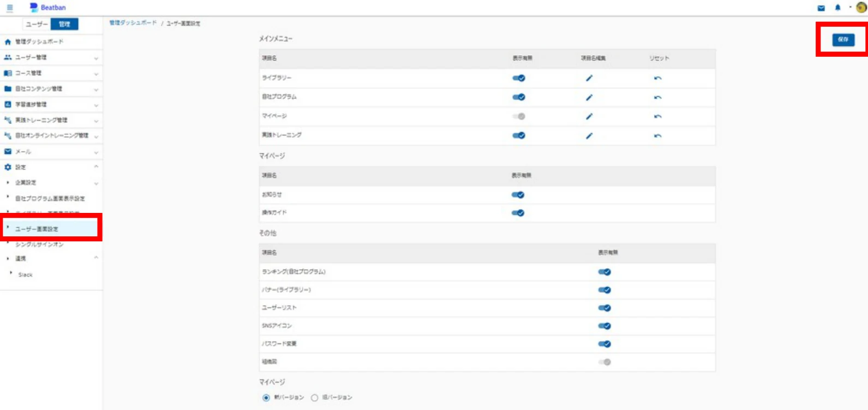Screen dimensions: 868x410
Task: Edit the item name for 実践トレーニング
Action: (x=589, y=135)
